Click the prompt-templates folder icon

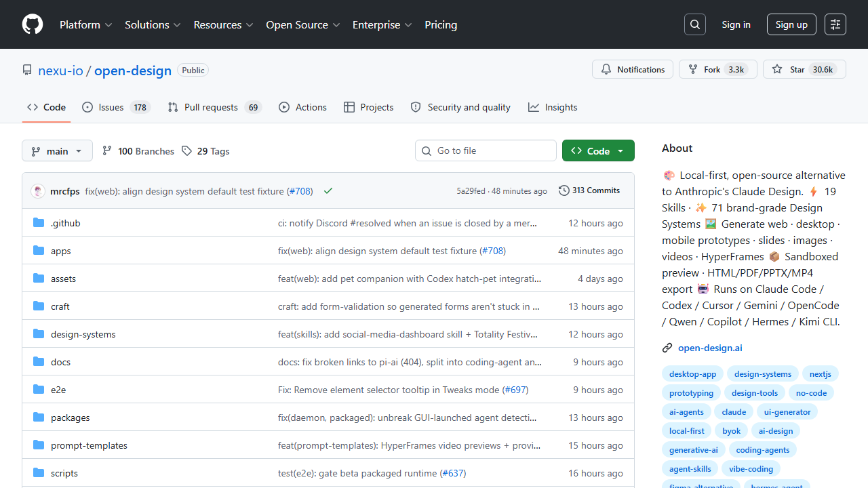(x=39, y=445)
